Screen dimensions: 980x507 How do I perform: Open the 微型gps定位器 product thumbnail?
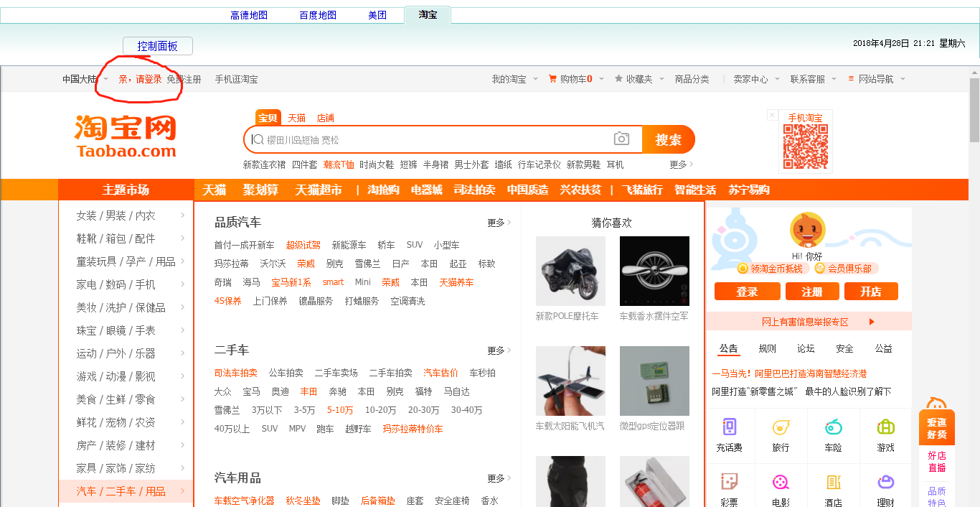(x=654, y=381)
